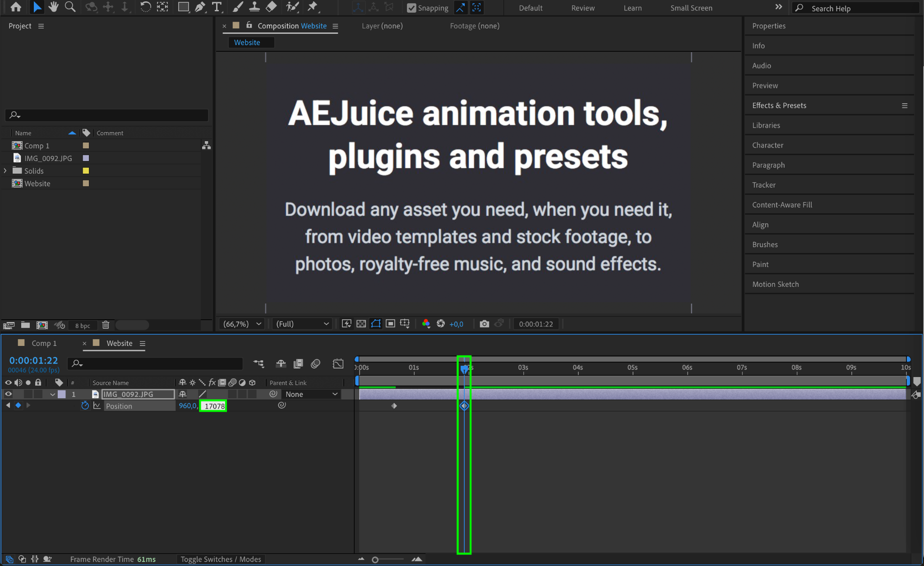Click the Take Snapshot camera icon

484,324
